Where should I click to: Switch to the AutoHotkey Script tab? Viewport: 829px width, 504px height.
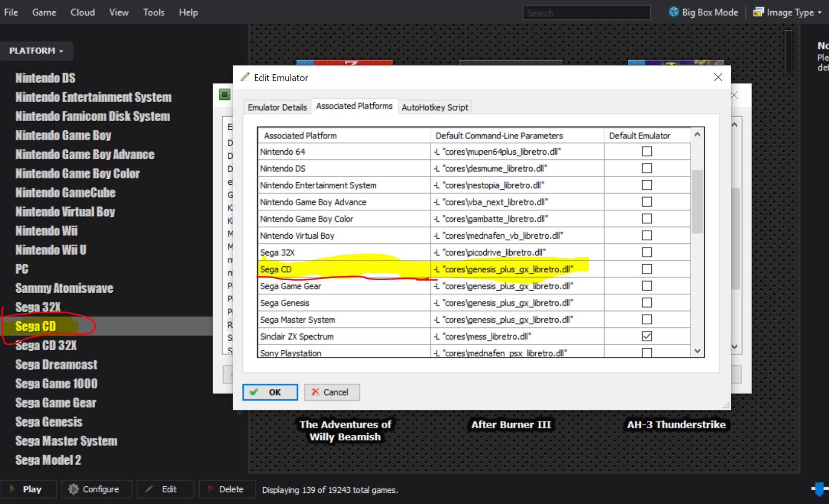[435, 107]
